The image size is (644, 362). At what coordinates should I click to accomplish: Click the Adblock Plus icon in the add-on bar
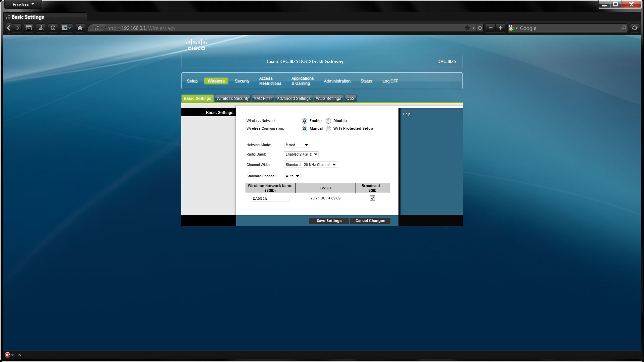coord(8,355)
